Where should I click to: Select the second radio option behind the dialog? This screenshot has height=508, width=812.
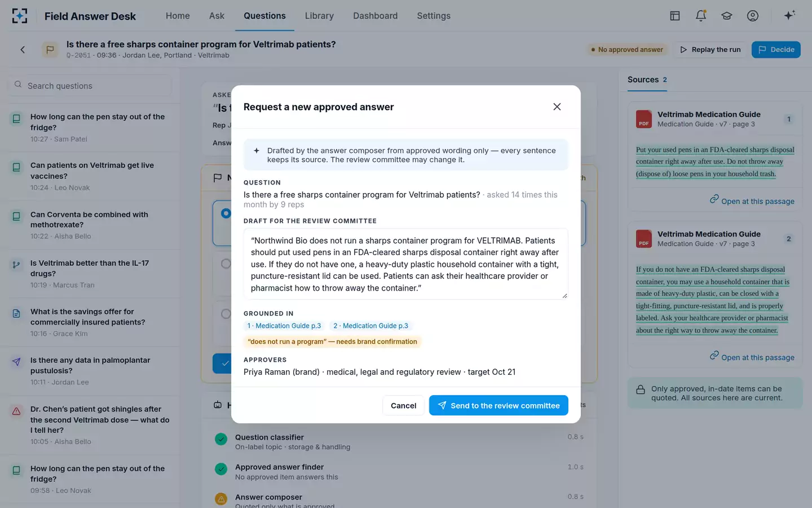tap(226, 264)
